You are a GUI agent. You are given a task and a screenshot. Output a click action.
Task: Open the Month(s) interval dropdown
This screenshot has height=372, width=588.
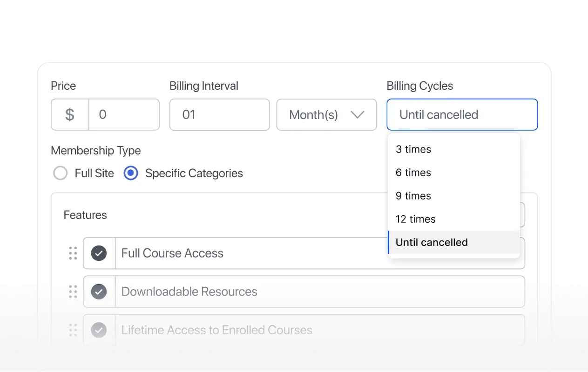pos(326,114)
